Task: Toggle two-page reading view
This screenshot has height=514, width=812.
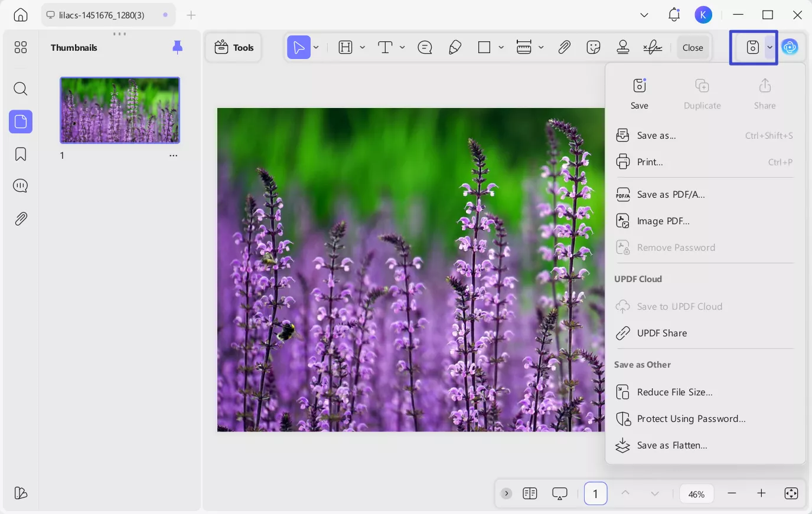Action: click(x=530, y=493)
